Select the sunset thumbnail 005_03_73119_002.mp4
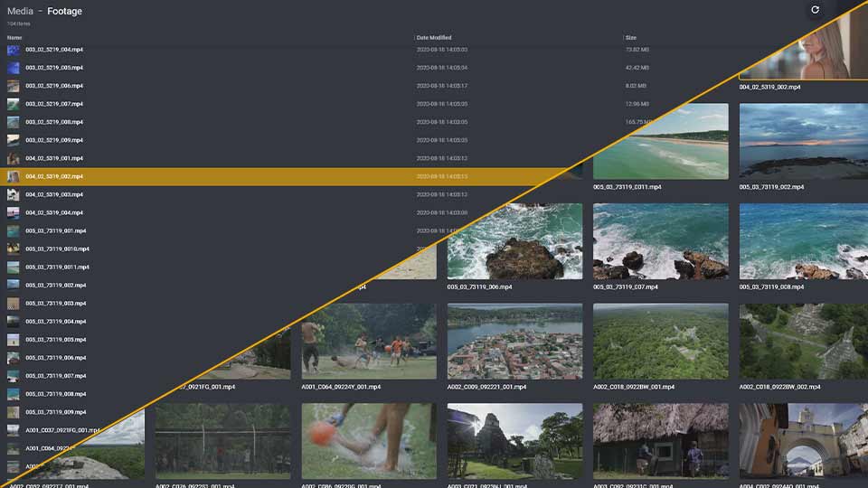The height and width of the screenshot is (488, 868). tap(803, 142)
